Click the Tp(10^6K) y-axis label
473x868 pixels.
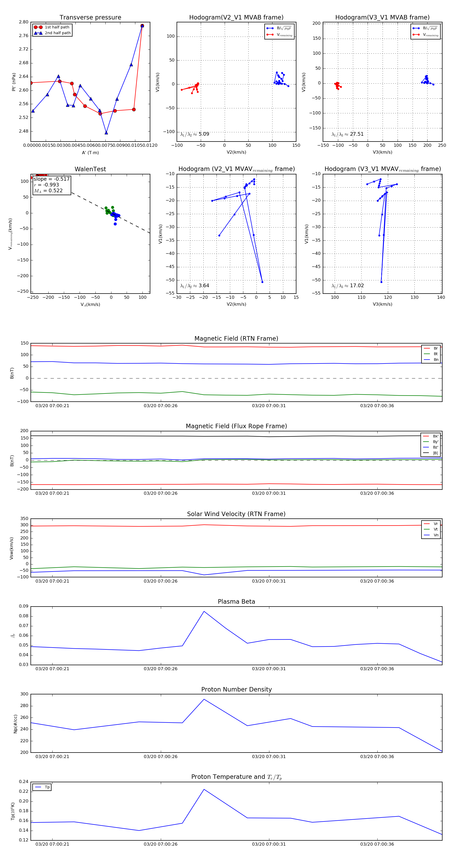click(13, 811)
